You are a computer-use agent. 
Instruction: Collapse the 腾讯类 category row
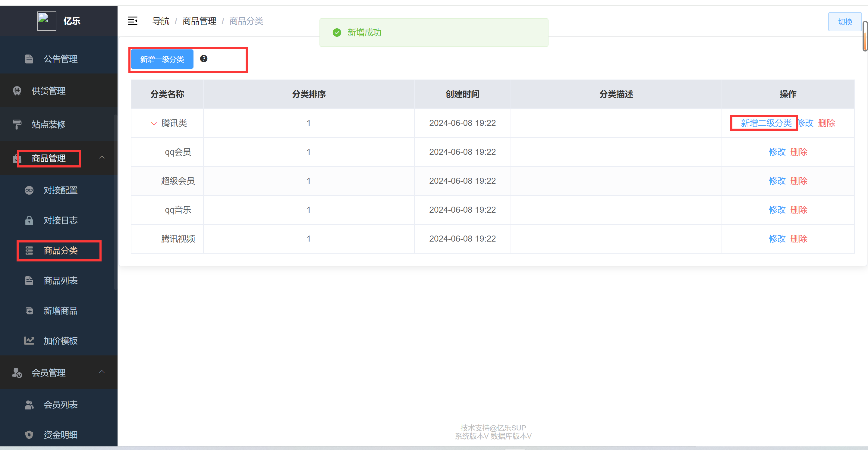[154, 123]
